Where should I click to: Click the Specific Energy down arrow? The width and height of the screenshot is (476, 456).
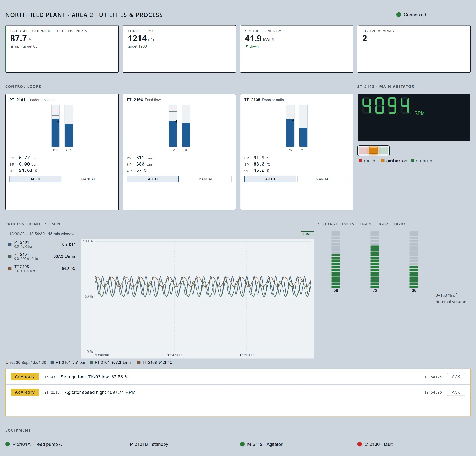pos(247,46)
